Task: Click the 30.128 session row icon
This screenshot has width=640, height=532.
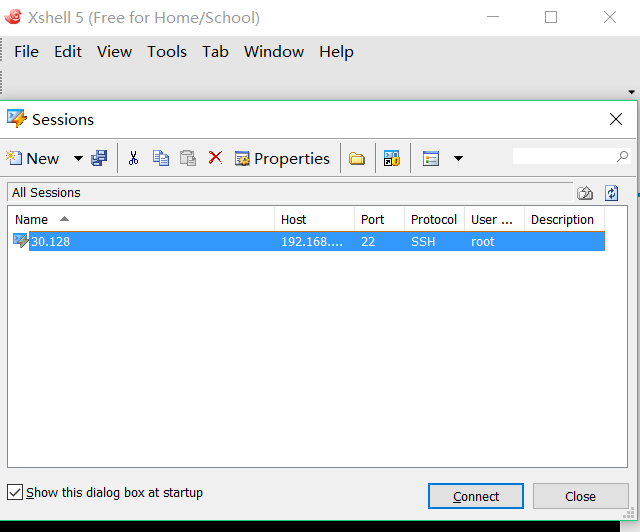Action: pyautogui.click(x=20, y=240)
